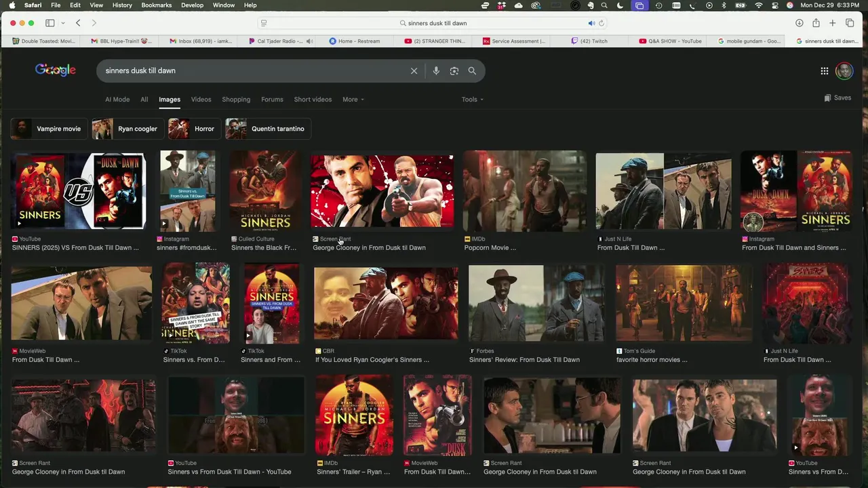Open the Bookmarks menu
The width and height of the screenshot is (868, 488).
(157, 5)
